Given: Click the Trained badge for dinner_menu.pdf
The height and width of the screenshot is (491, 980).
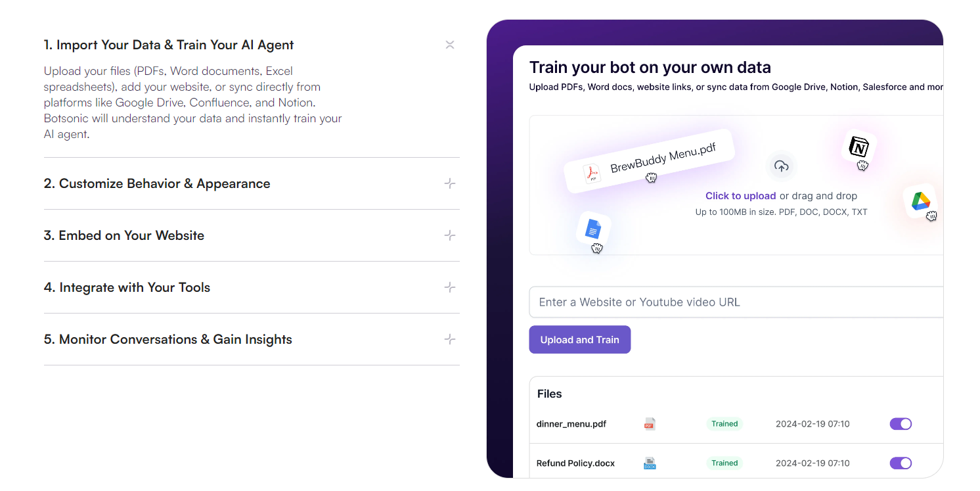Looking at the screenshot, I should [724, 424].
